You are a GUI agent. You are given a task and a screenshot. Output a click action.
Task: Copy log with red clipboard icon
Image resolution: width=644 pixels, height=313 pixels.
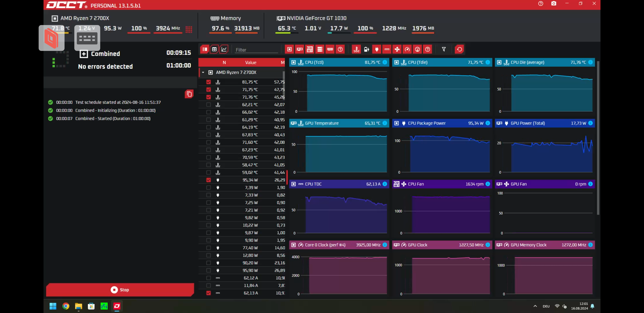pyautogui.click(x=189, y=94)
